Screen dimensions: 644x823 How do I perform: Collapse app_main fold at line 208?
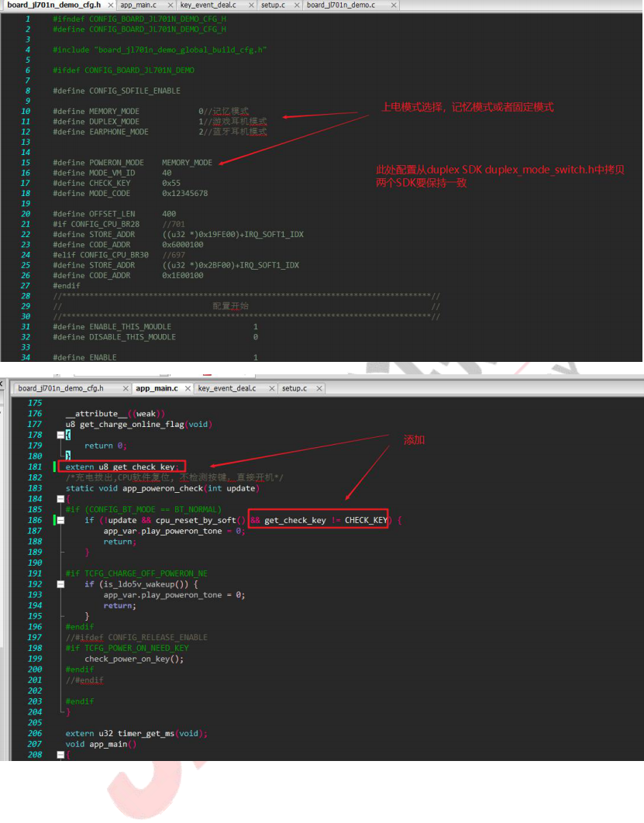coord(60,755)
